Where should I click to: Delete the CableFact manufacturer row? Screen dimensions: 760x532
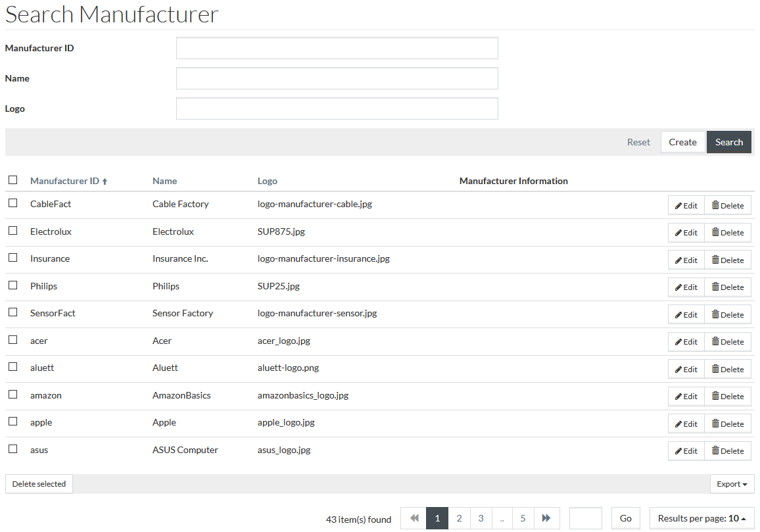click(728, 205)
